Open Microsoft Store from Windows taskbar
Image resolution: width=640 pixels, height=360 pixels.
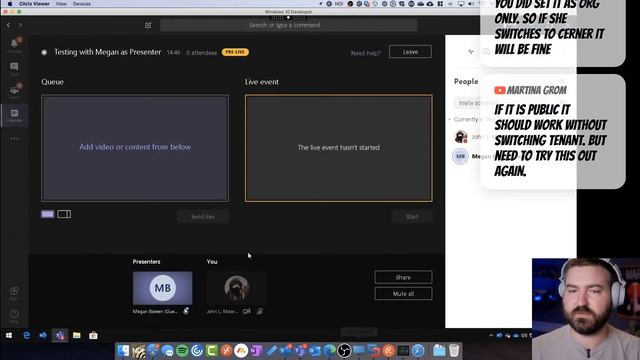[x=93, y=336]
